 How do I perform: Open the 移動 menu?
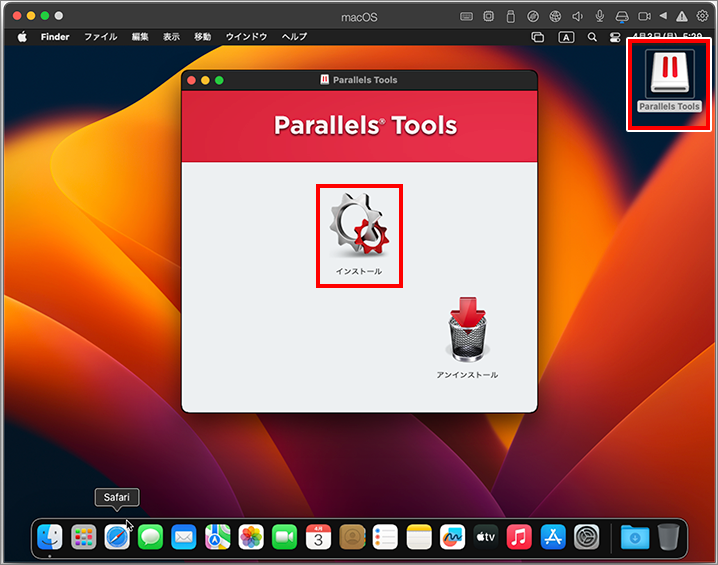202,37
